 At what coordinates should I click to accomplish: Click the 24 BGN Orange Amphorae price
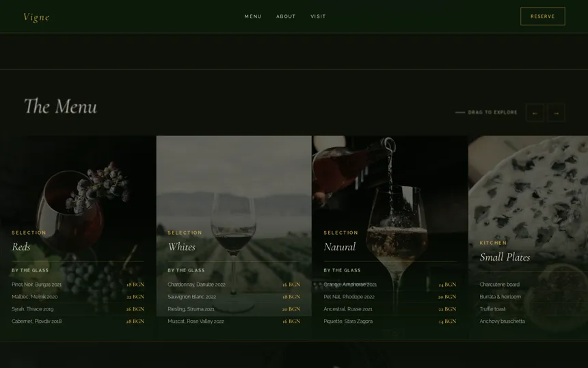(x=447, y=285)
